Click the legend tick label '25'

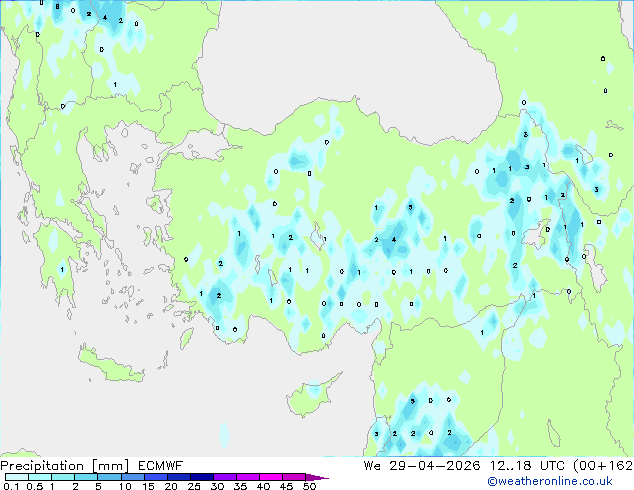tap(194, 486)
